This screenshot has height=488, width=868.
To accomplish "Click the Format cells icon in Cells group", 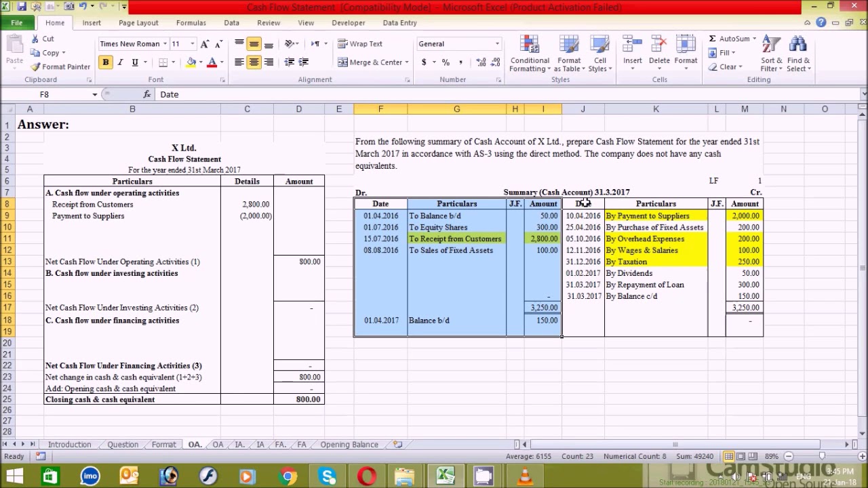I will click(686, 45).
